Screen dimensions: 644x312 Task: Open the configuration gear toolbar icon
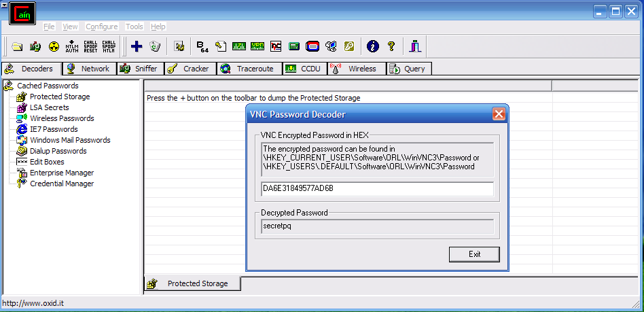(x=179, y=46)
